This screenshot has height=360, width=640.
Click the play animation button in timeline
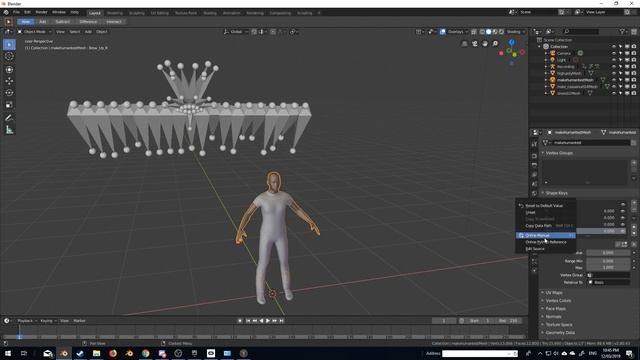[x=268, y=321]
